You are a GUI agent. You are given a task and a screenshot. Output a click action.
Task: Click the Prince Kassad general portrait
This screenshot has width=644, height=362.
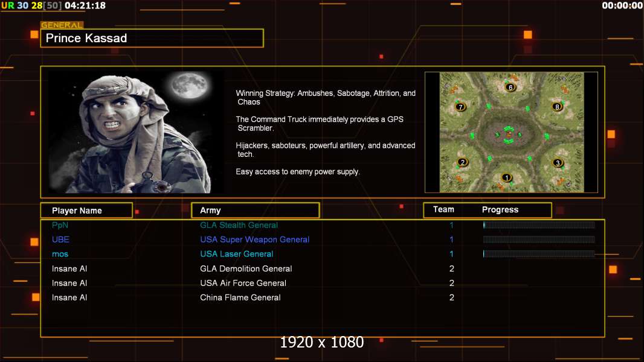point(136,132)
